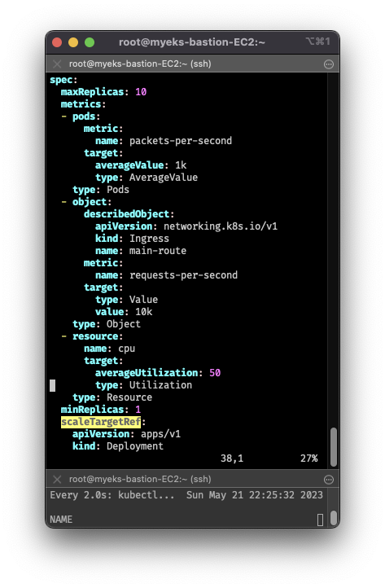Click the 'apiVersion: apps/v1' line

(x=126, y=434)
